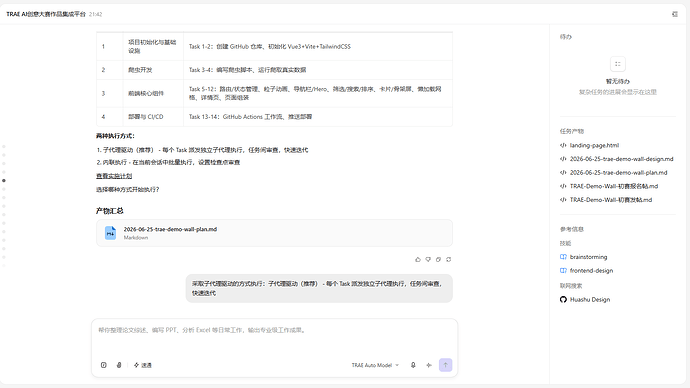Click the empty to-do placeholder icon

click(x=617, y=64)
